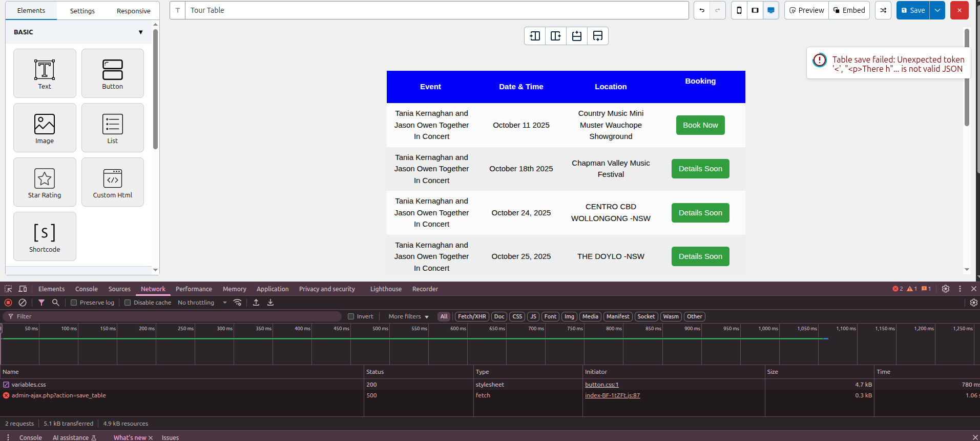The width and height of the screenshot is (980, 441).
Task: Click the Tour Table title field
Action: coord(436,10)
